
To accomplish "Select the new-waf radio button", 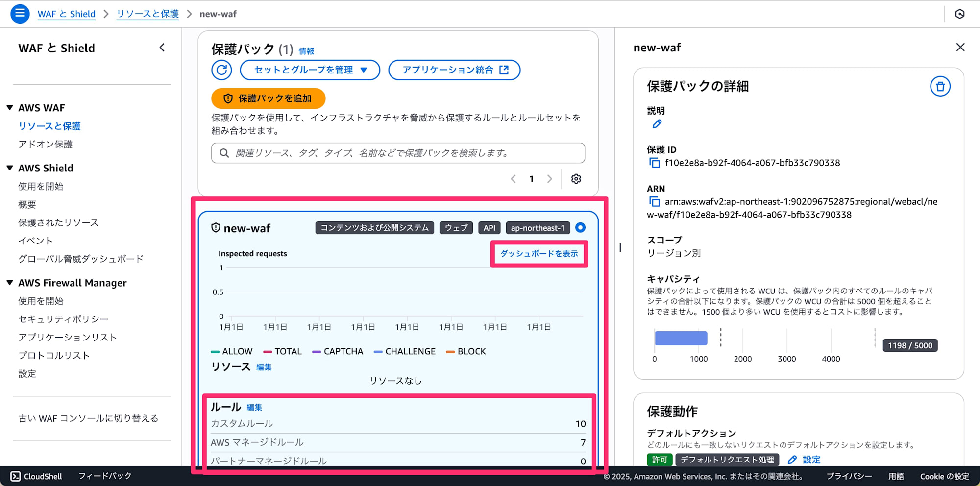I will [580, 228].
